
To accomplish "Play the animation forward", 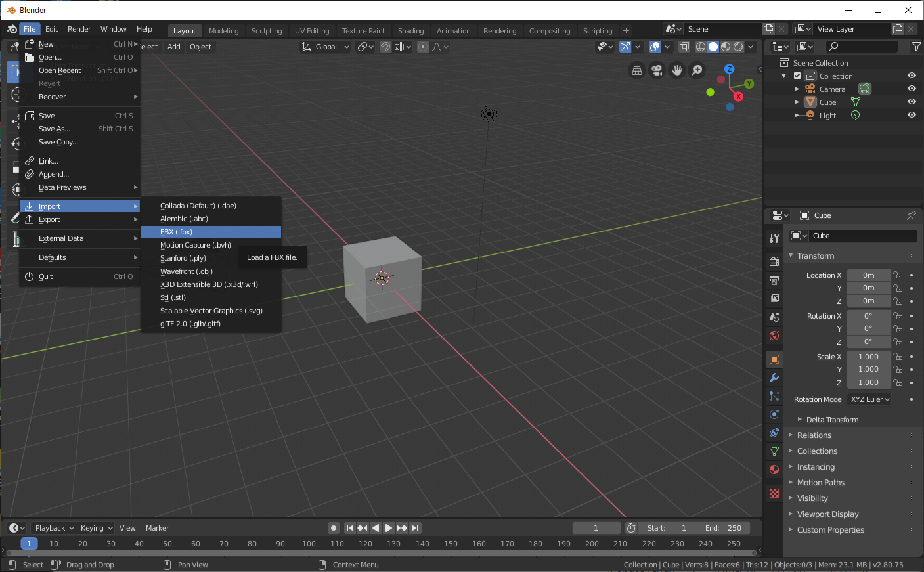I will pos(389,528).
